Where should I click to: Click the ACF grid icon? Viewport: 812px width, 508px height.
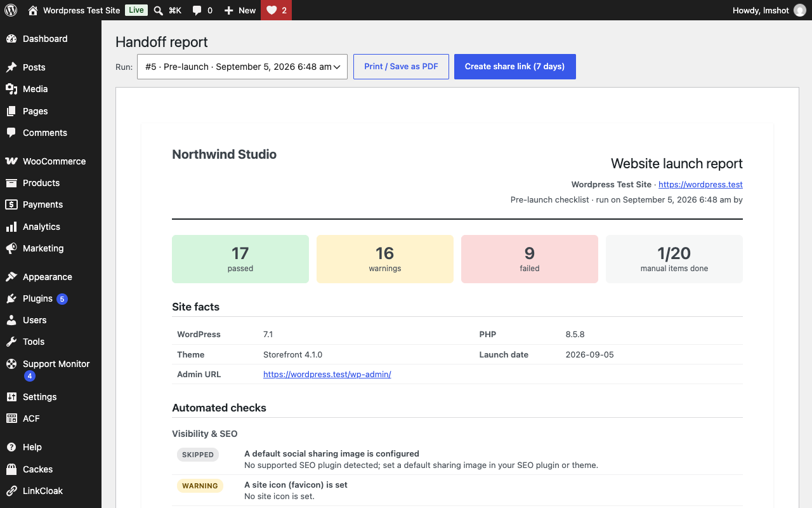[x=11, y=418]
